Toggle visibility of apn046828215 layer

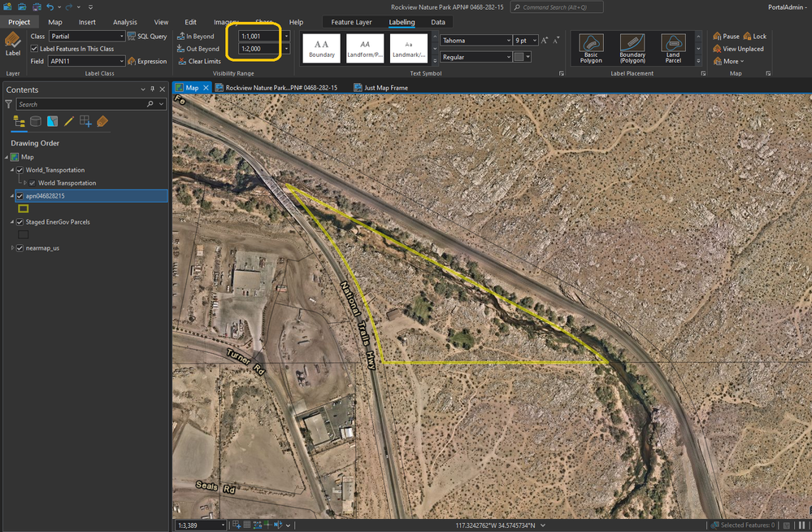(20, 196)
